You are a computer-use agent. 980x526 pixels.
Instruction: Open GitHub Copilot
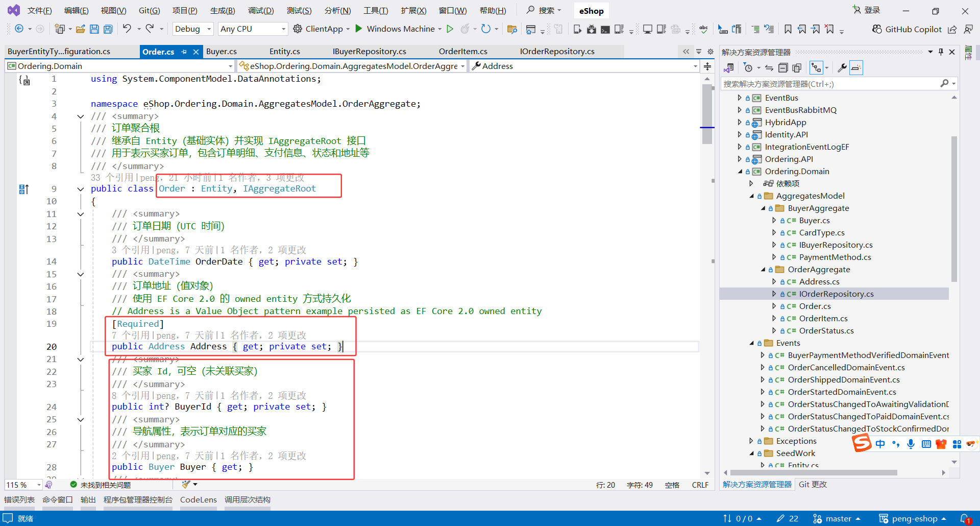pyautogui.click(x=907, y=29)
